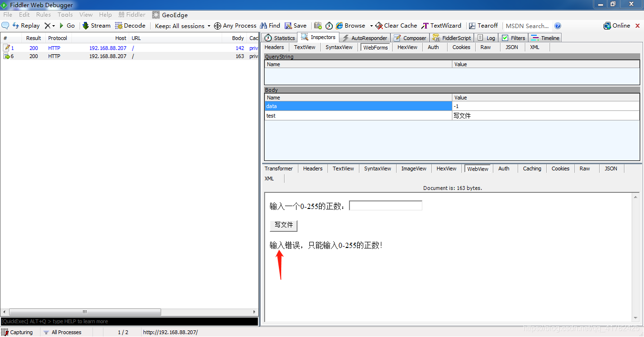Click the Find binoculars button
This screenshot has width=644, height=337.
pos(270,26)
